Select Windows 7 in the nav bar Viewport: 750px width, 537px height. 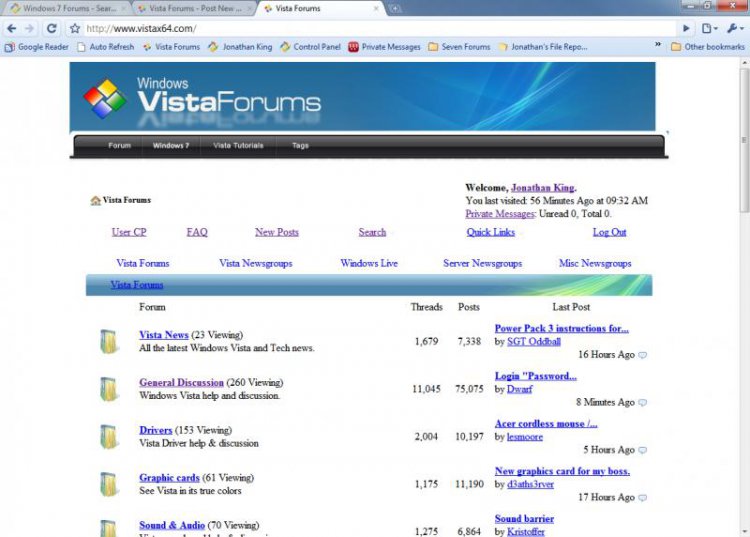click(x=171, y=145)
